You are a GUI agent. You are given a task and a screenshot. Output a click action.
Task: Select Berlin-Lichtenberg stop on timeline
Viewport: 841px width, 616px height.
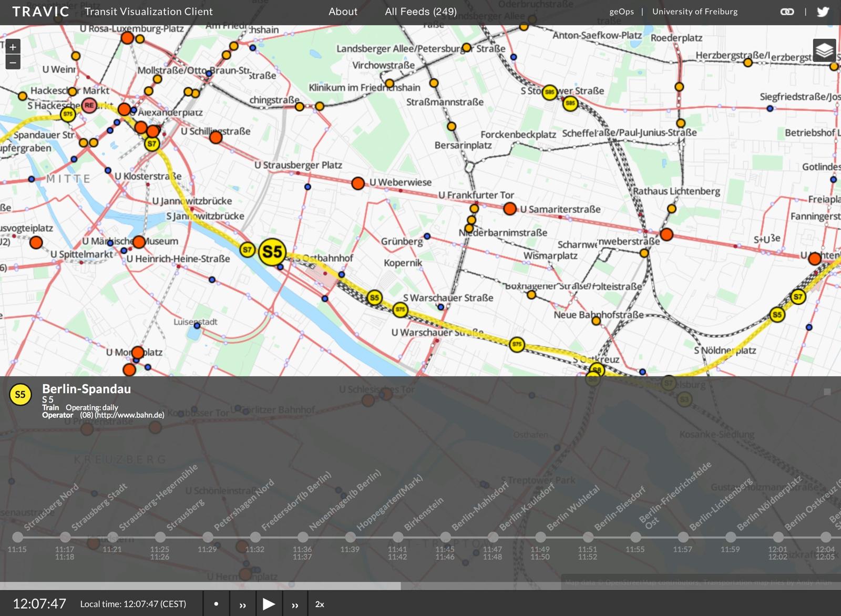tap(683, 537)
